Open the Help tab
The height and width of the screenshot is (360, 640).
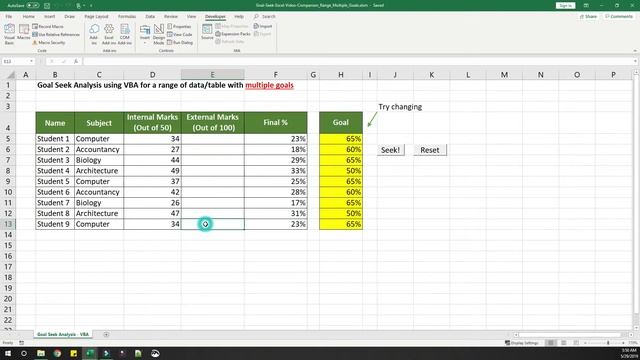click(x=239, y=16)
